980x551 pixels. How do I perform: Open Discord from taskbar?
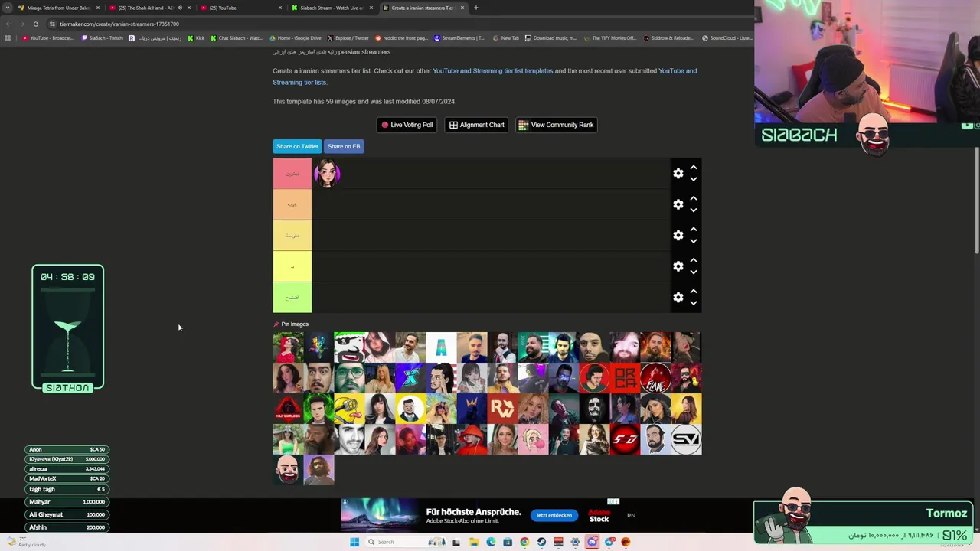tap(592, 542)
